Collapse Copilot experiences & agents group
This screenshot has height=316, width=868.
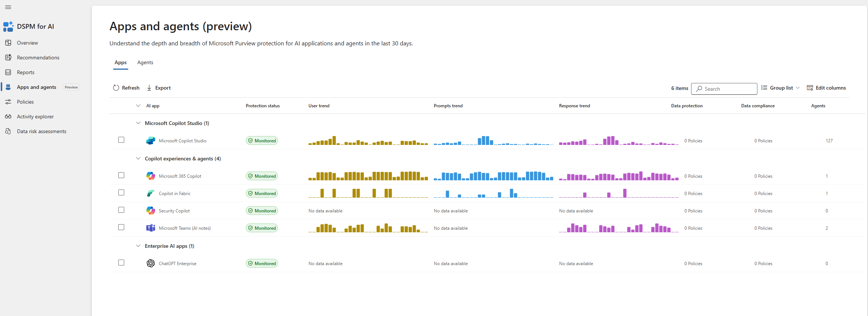(138, 159)
